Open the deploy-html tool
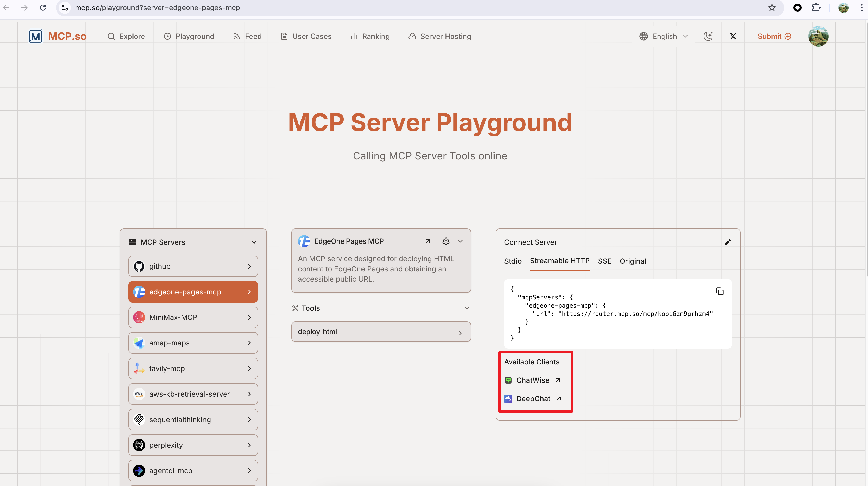868x486 pixels. pos(381,332)
